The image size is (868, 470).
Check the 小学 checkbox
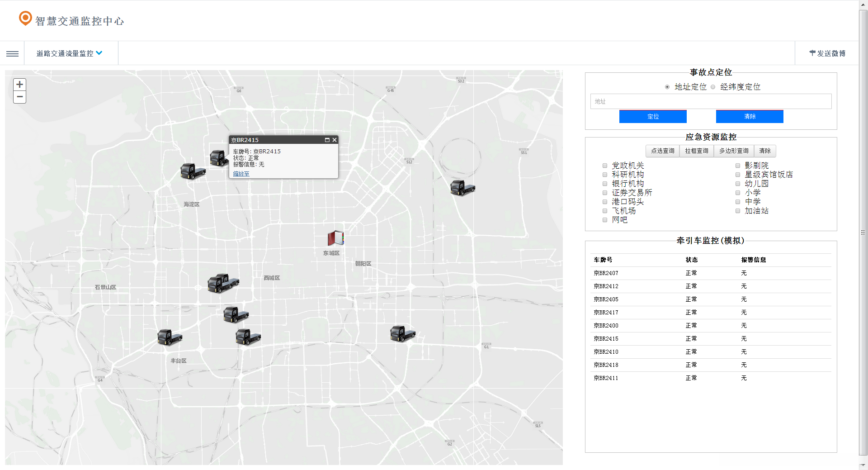point(738,193)
